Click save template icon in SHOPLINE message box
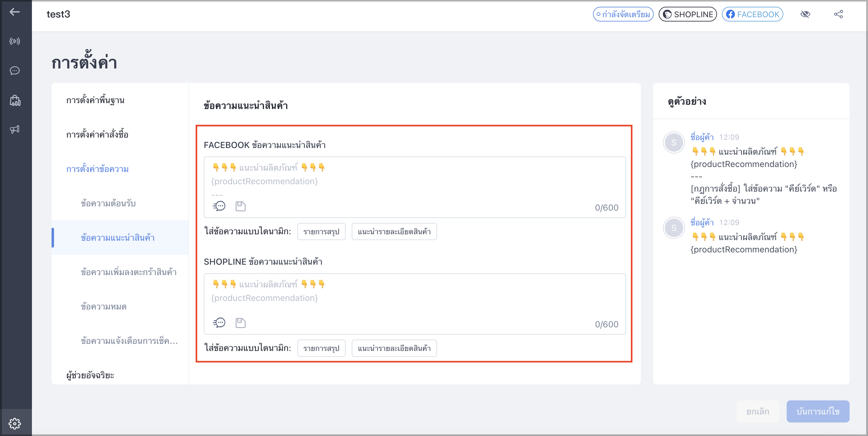Viewport: 868px width, 436px height. click(240, 323)
